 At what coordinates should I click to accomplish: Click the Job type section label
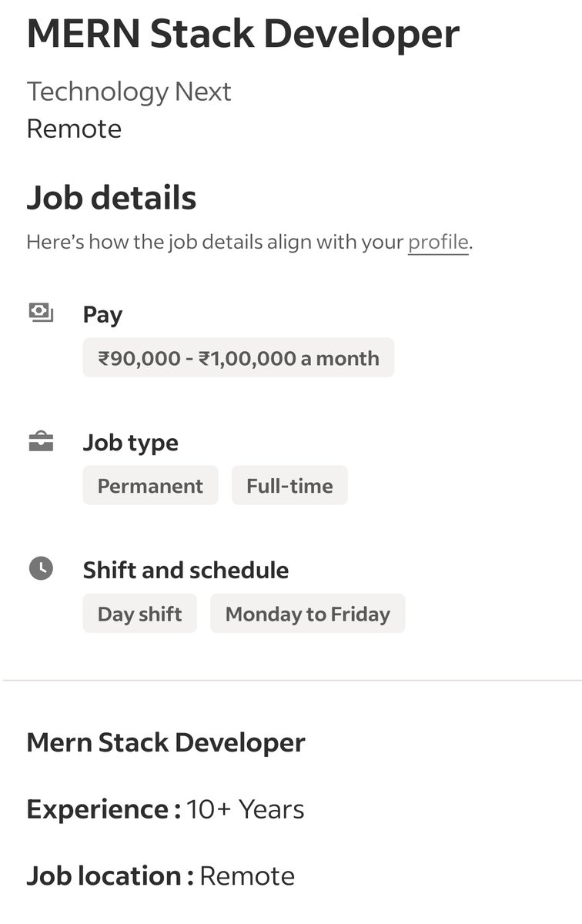pyautogui.click(x=131, y=443)
